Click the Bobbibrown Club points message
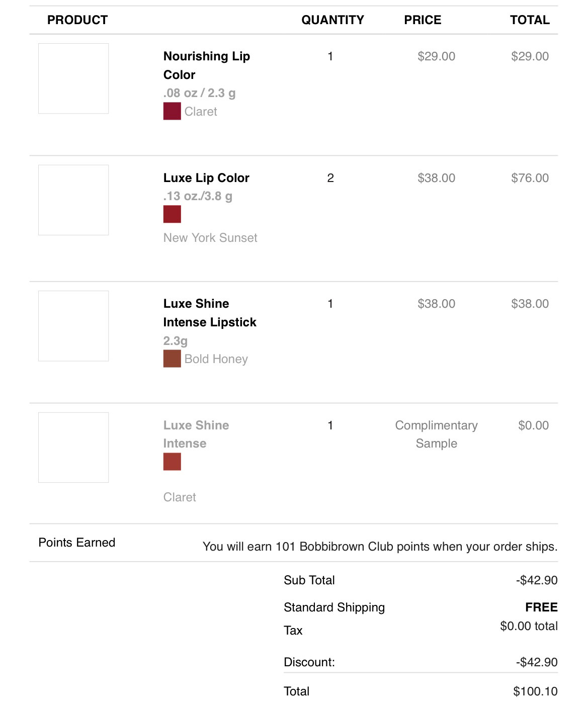This screenshot has height=708, width=588. click(x=380, y=547)
